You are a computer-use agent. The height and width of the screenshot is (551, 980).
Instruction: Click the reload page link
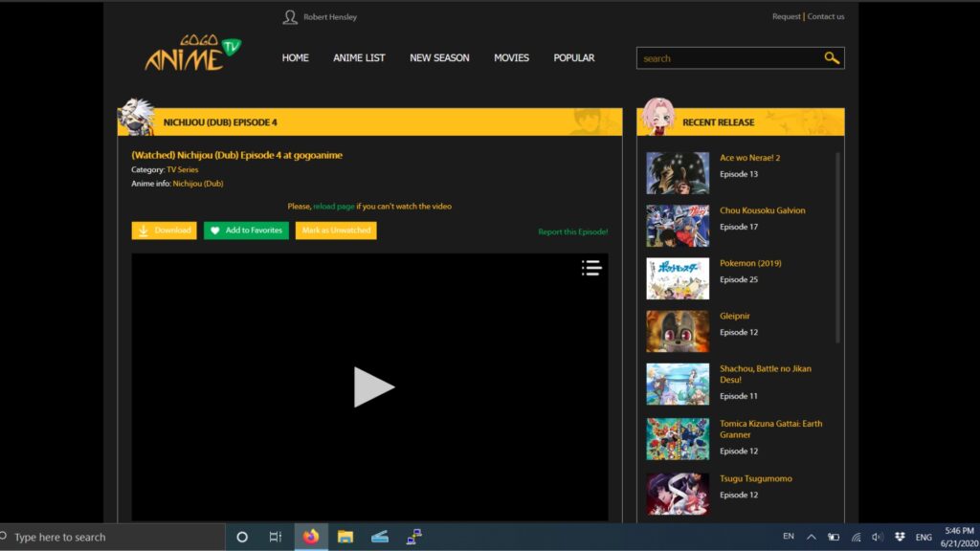pyautogui.click(x=334, y=207)
